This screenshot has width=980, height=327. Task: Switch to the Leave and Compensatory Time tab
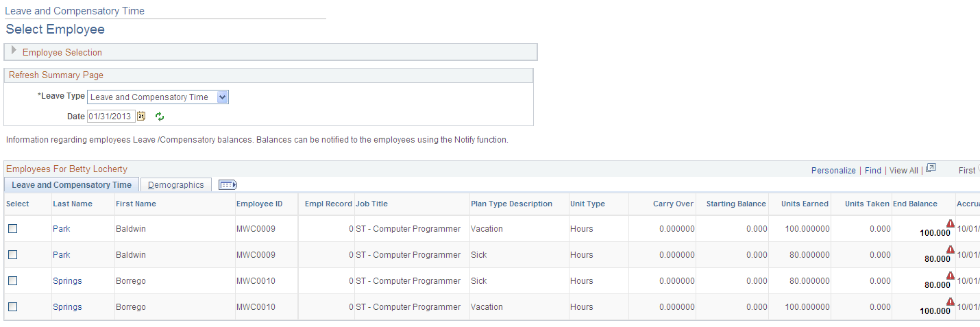point(71,185)
